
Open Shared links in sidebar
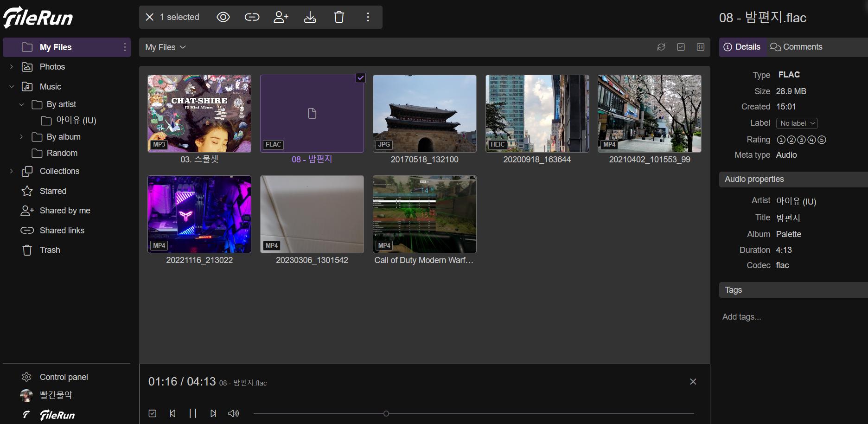(62, 231)
